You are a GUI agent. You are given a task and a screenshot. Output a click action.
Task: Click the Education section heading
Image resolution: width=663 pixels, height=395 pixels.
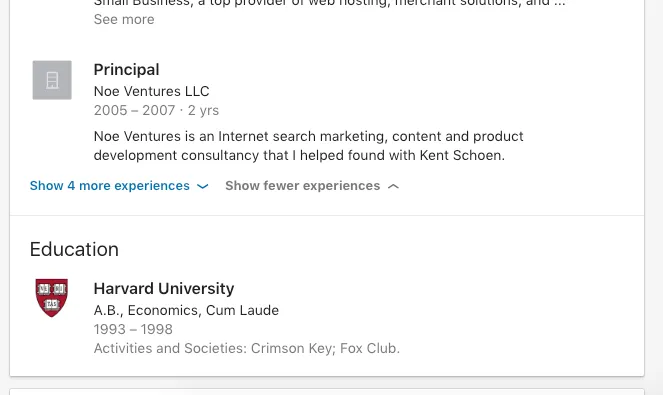tap(74, 249)
